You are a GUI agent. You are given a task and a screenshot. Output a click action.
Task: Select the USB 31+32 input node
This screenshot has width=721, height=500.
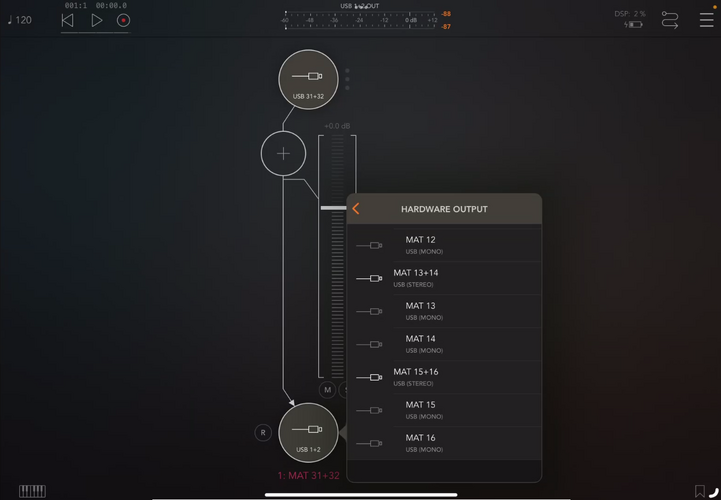308,80
